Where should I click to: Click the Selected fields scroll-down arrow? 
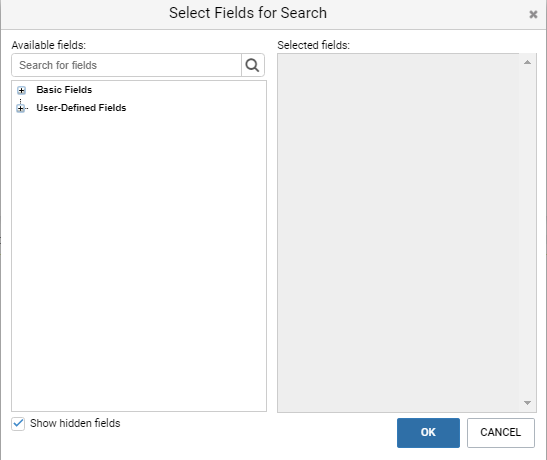tap(527, 403)
